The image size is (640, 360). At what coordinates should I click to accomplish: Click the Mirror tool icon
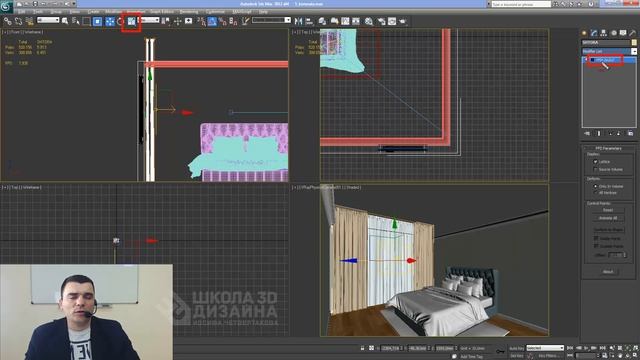click(298, 21)
